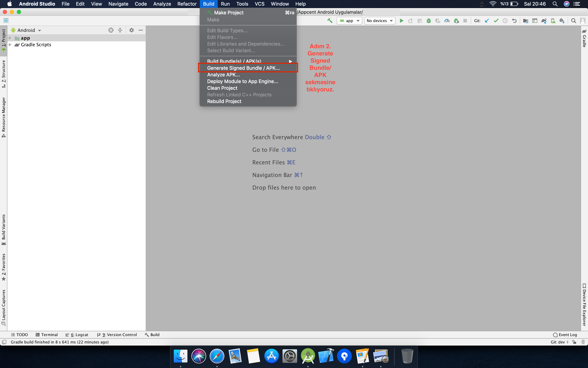Toggle the Gradle tool window
Viewport: 588px width, 368px height.
[584, 38]
